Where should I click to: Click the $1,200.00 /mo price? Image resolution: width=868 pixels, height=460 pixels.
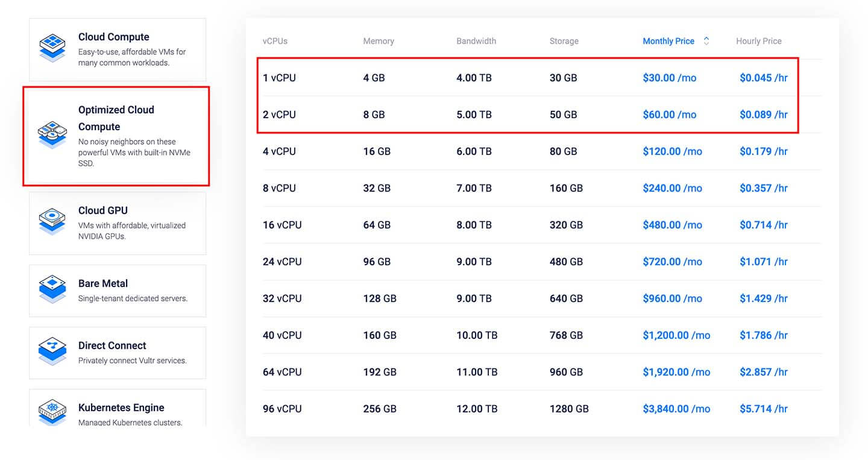click(676, 335)
